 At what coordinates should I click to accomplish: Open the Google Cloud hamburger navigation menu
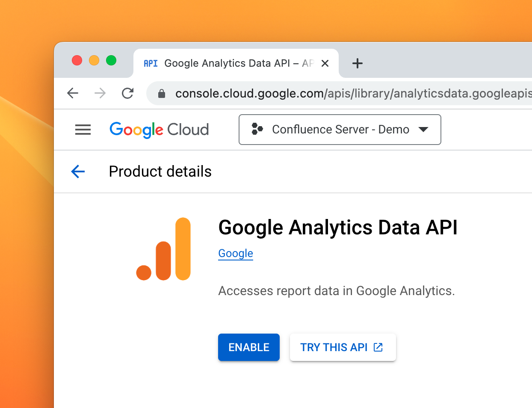(83, 130)
